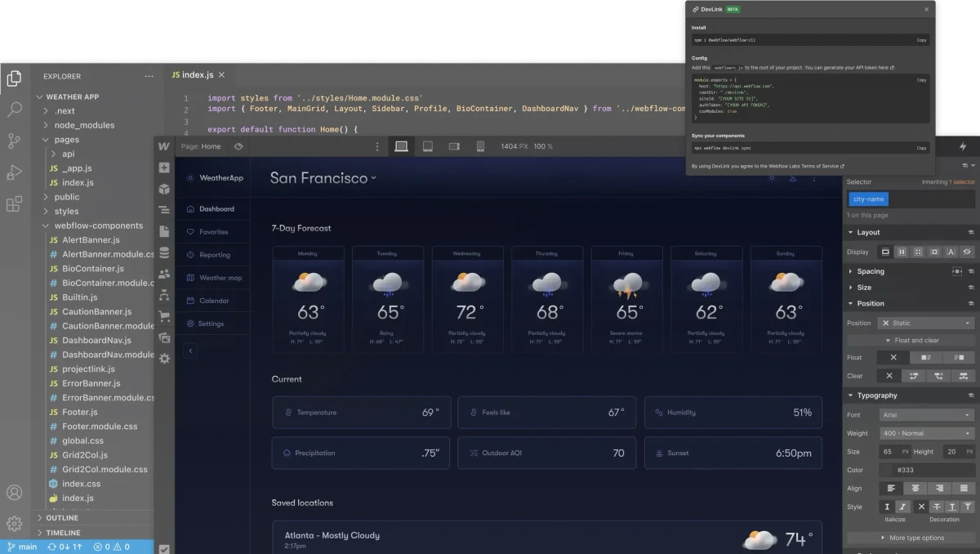Collapse the Layout section
Screen dimensions: 980x554
tap(851, 232)
